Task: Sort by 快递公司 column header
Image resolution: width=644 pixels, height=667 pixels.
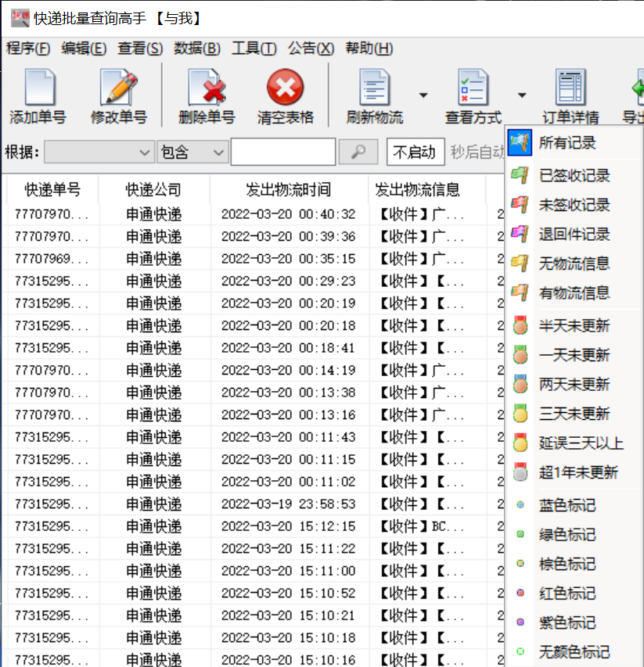Action: [x=153, y=189]
